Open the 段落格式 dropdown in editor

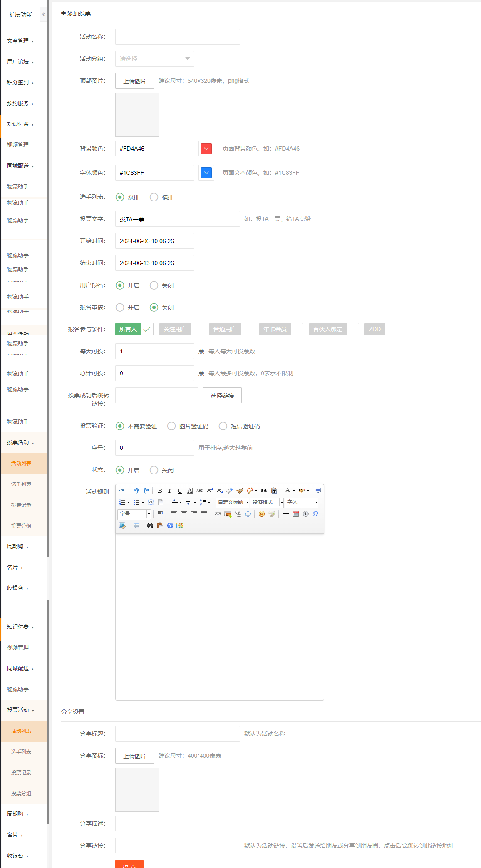[267, 502]
